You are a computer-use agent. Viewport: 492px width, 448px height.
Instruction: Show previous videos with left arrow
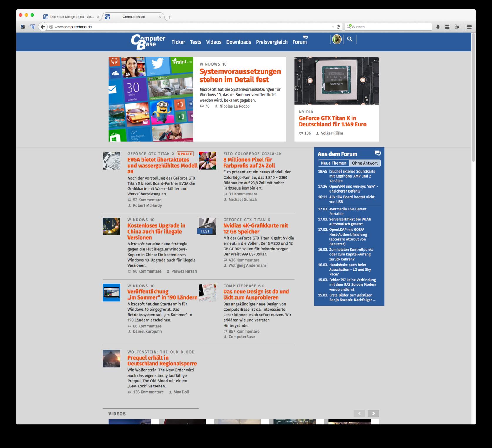tap(359, 413)
